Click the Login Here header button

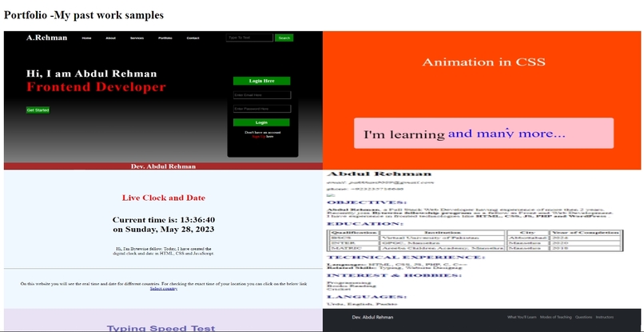[261, 81]
